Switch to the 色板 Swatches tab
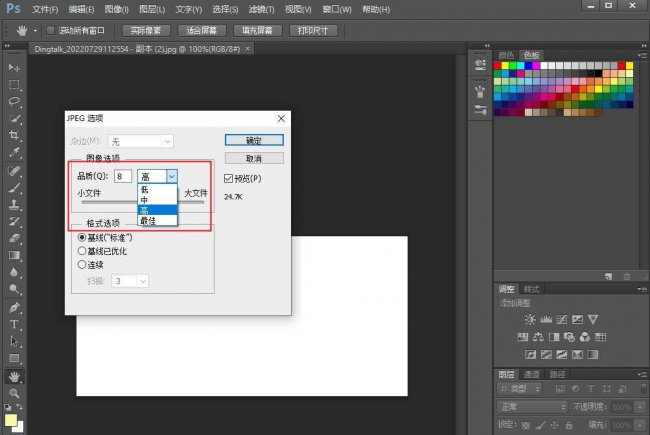 [531, 55]
